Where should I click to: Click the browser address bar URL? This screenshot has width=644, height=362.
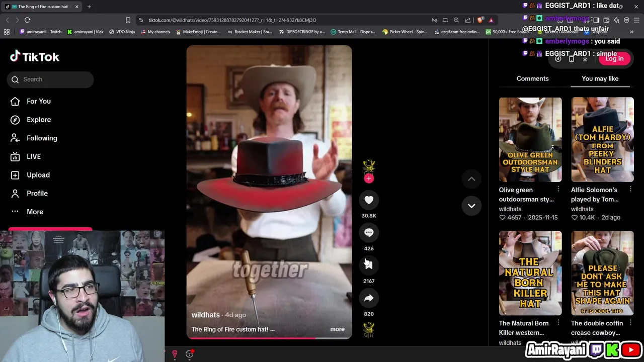[x=232, y=20]
